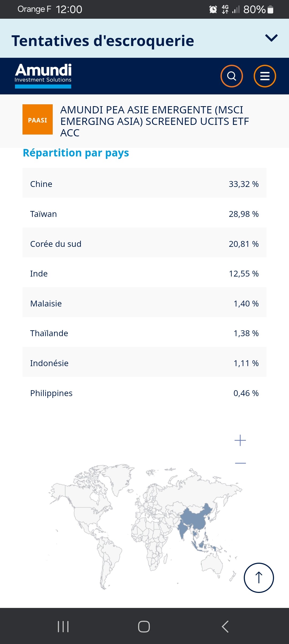Tap the scroll-to-top arrow button
Image resolution: width=289 pixels, height=644 pixels.
(x=258, y=578)
